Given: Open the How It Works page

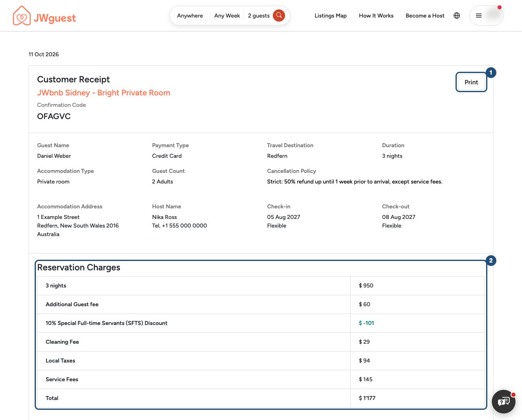Looking at the screenshot, I should 376,15.
